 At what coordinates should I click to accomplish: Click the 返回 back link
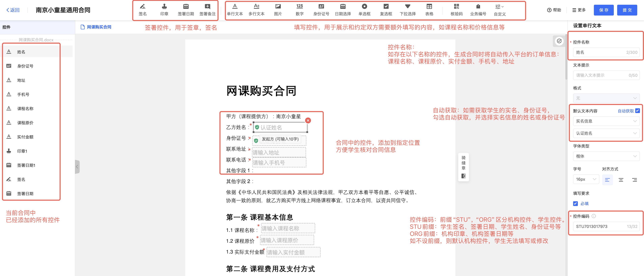pos(13,10)
